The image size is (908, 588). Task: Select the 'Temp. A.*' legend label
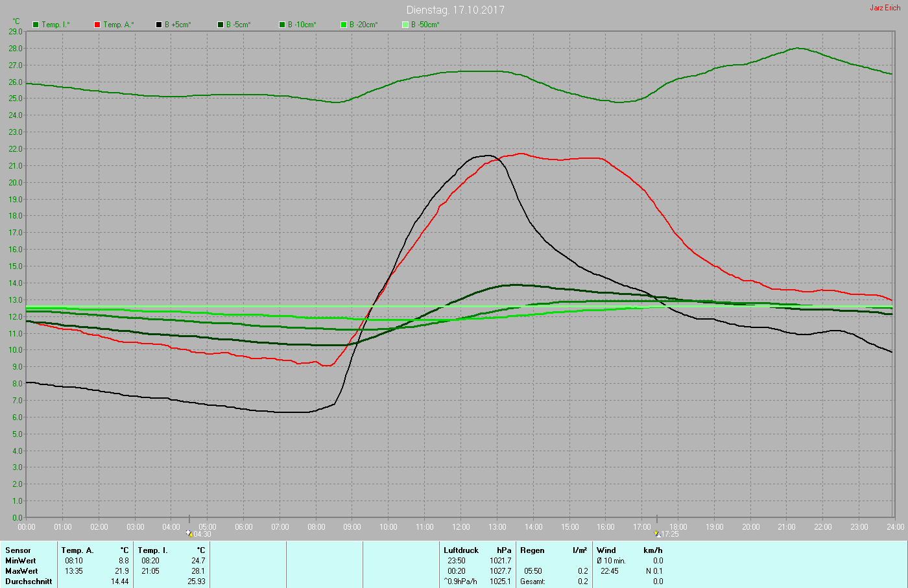pyautogui.click(x=119, y=25)
